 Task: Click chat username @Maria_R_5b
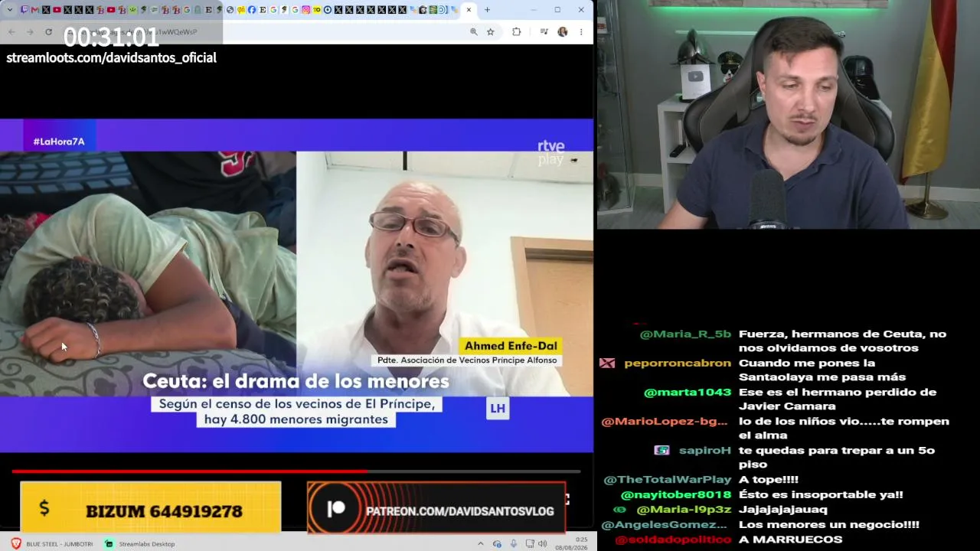coord(685,334)
